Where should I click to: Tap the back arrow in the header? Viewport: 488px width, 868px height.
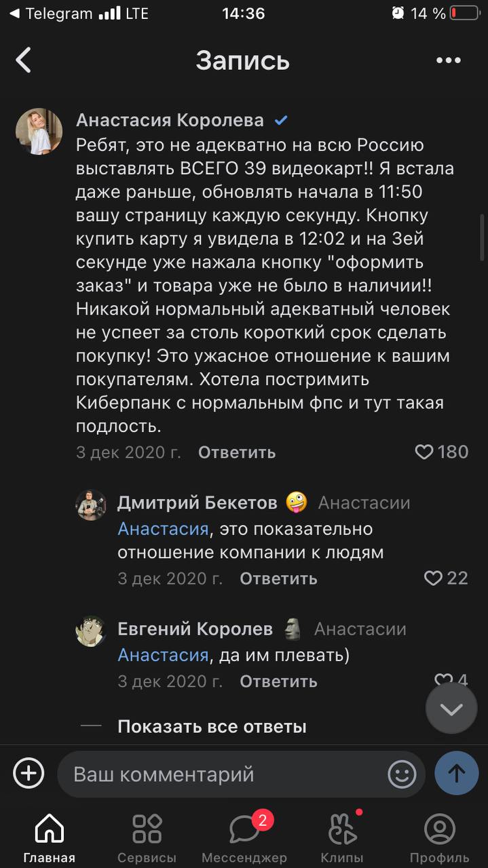click(x=24, y=60)
